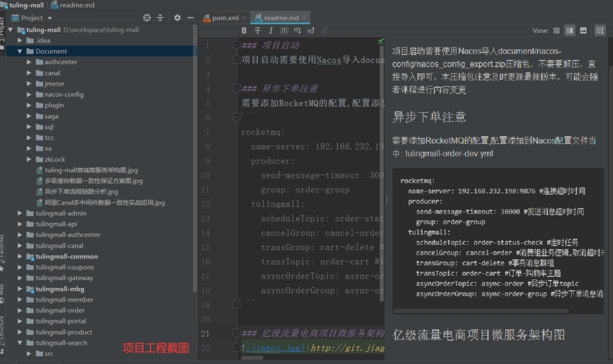Open the Project view type dropdown
Image resolution: width=613 pixels, height=364 pixels.
click(49, 18)
